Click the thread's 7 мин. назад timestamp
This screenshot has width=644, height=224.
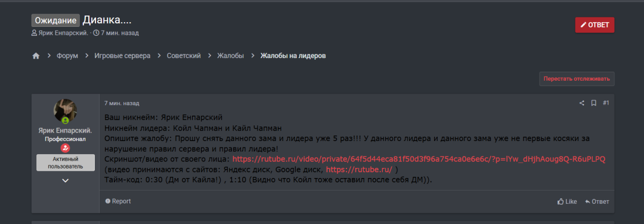pyautogui.click(x=119, y=33)
